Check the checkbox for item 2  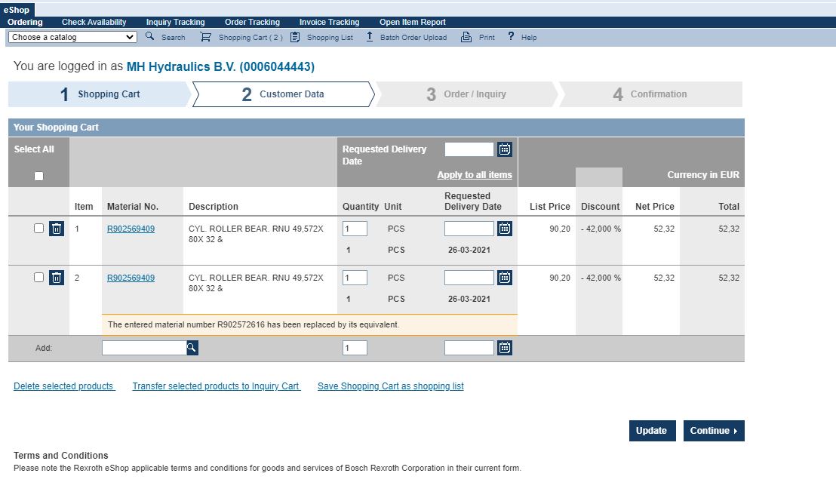point(39,277)
